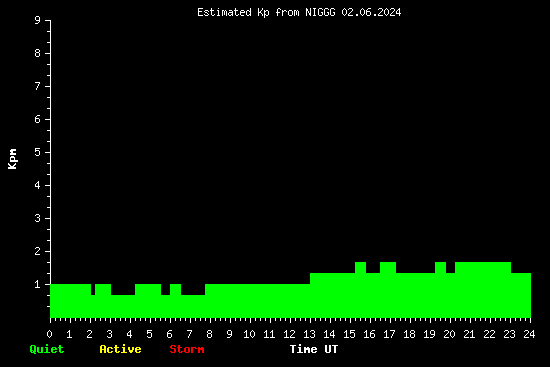
Task: Click the 2 on the Kp axis
Action: (38, 251)
